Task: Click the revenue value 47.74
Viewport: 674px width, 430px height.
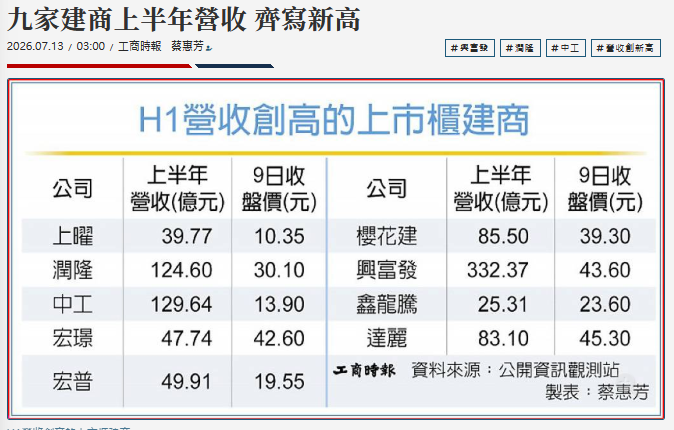Action: 187,338
